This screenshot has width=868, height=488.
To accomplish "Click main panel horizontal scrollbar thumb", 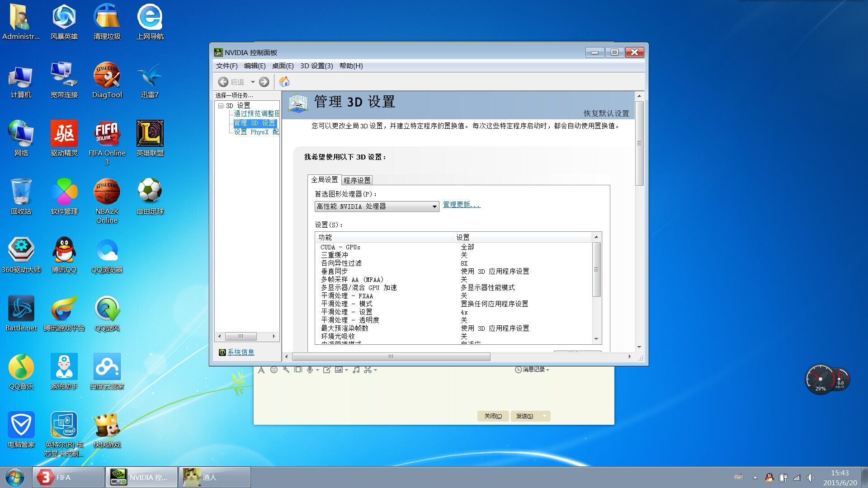I will pos(391,357).
